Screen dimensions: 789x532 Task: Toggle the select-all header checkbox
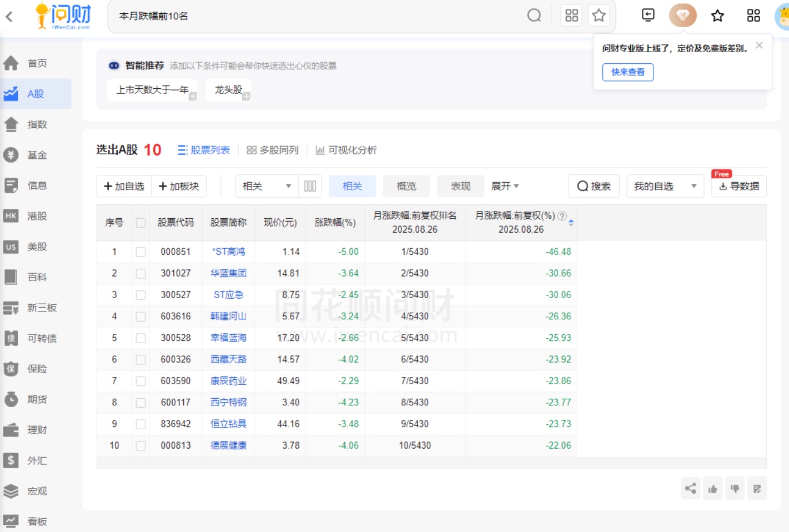(x=140, y=223)
